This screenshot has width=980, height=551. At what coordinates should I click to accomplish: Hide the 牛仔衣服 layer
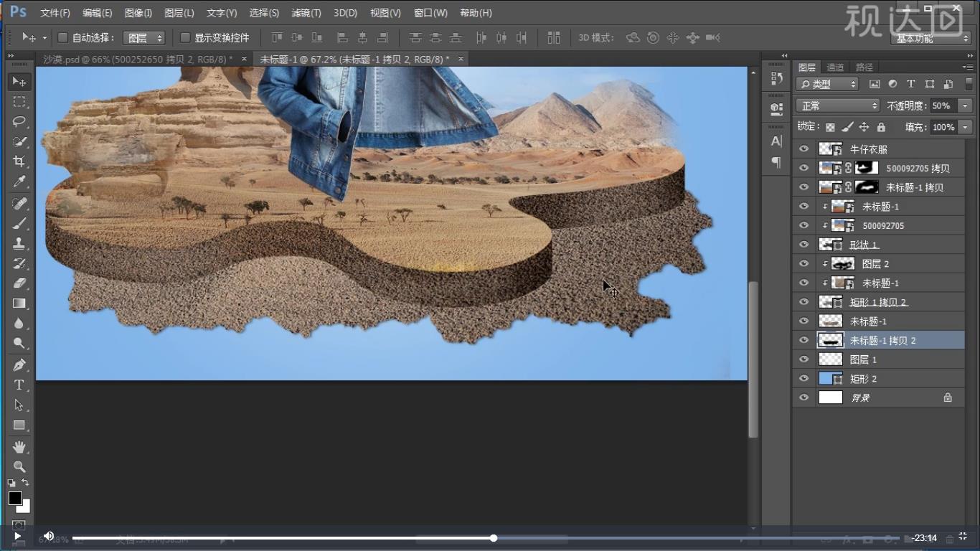pyautogui.click(x=804, y=149)
